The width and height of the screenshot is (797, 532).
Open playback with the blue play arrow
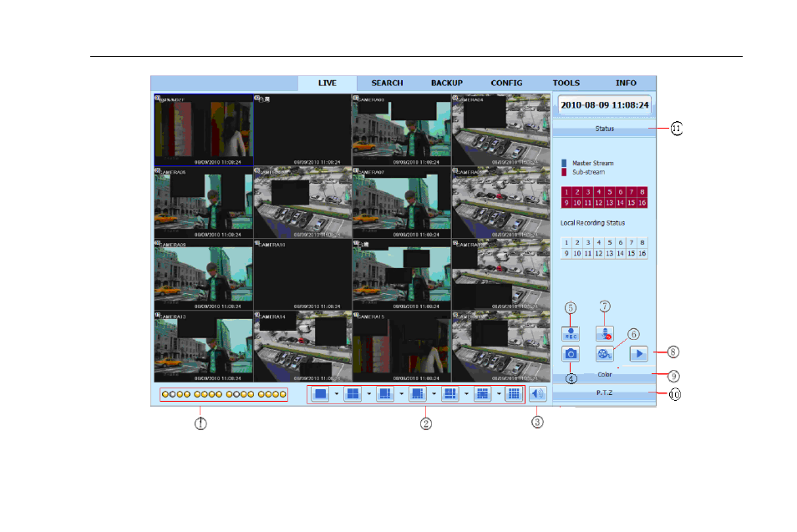pos(638,353)
